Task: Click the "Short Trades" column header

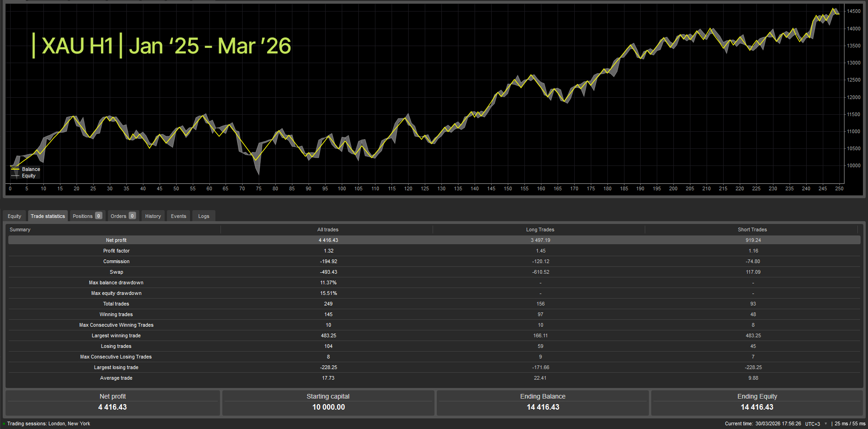Action: point(752,229)
